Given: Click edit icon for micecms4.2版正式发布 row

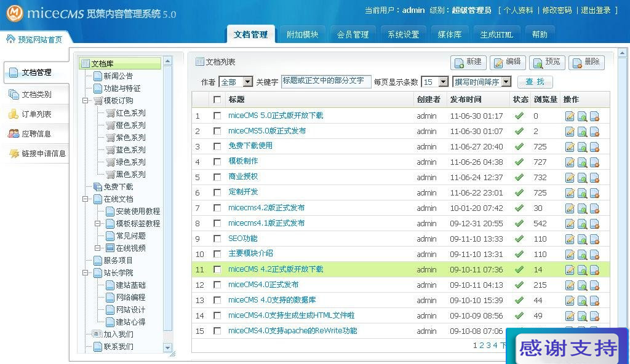Looking at the screenshot, I should pos(570,208).
